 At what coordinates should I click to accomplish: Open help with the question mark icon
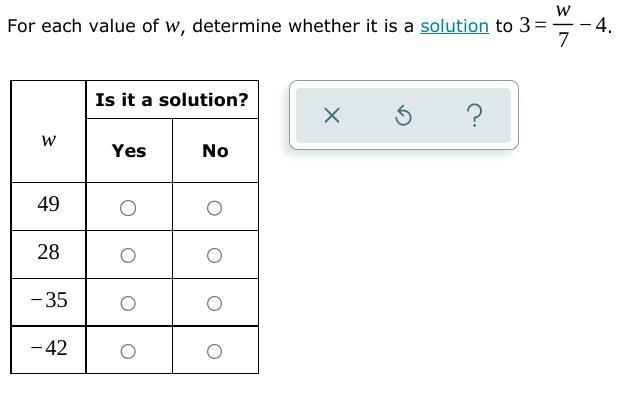(x=474, y=116)
